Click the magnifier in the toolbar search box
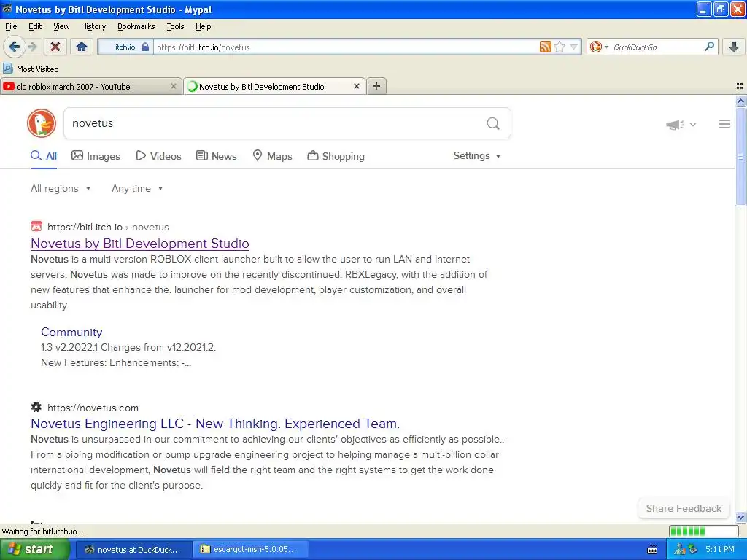The image size is (747, 560). pyautogui.click(x=709, y=47)
